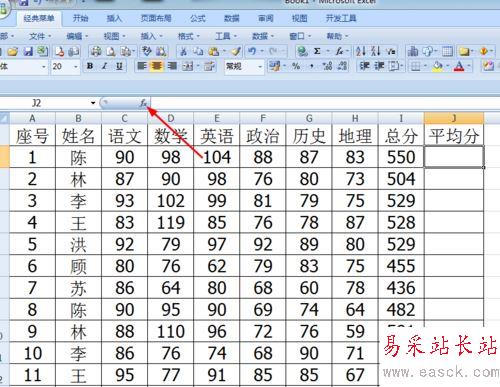Toggle the highlighted Center alignment
This screenshot has height=387, width=500.
pos(157,66)
